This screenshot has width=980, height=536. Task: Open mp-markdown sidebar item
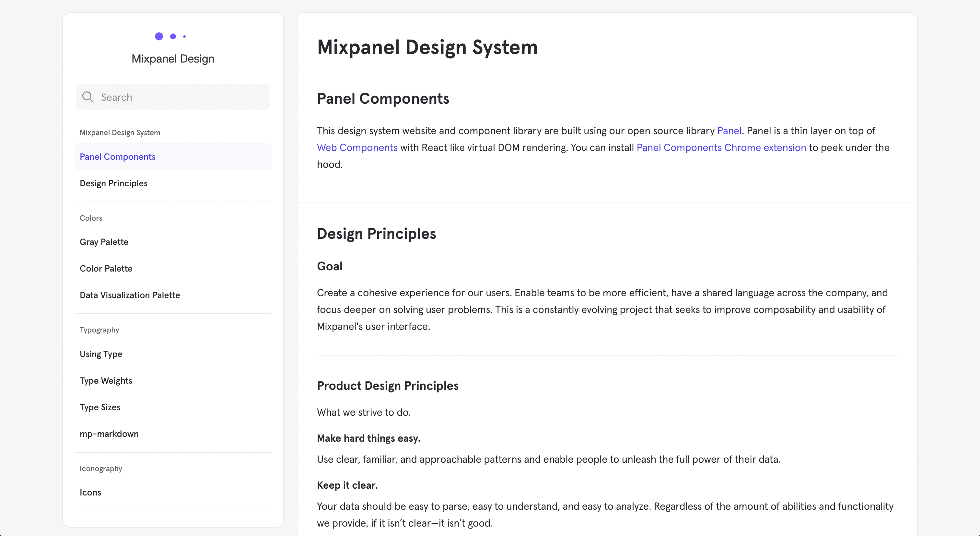click(173, 434)
